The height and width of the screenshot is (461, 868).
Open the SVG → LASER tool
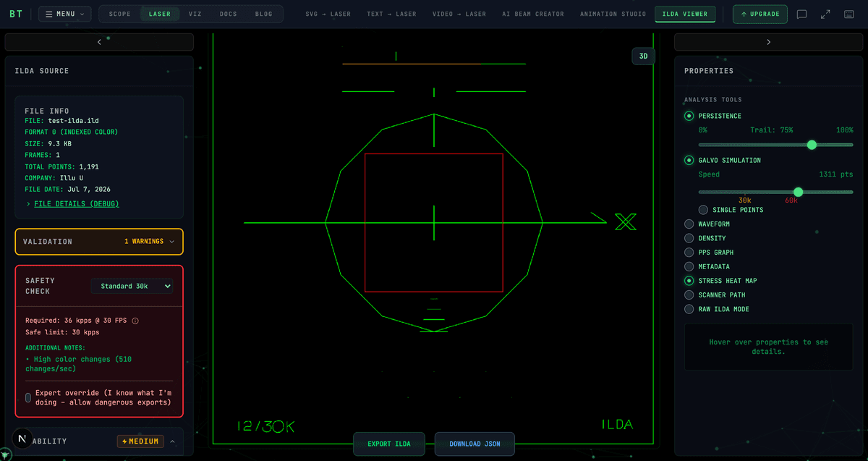(x=328, y=14)
